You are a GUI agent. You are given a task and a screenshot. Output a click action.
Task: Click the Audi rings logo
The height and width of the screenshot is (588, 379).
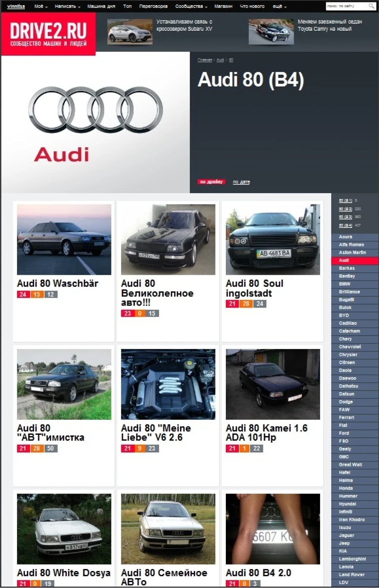[96, 110]
